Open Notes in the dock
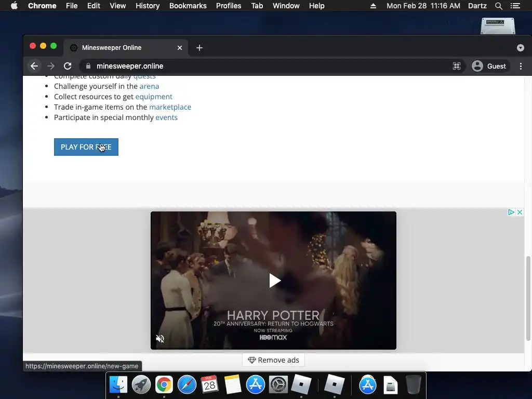This screenshot has height=399, width=532. tap(233, 385)
